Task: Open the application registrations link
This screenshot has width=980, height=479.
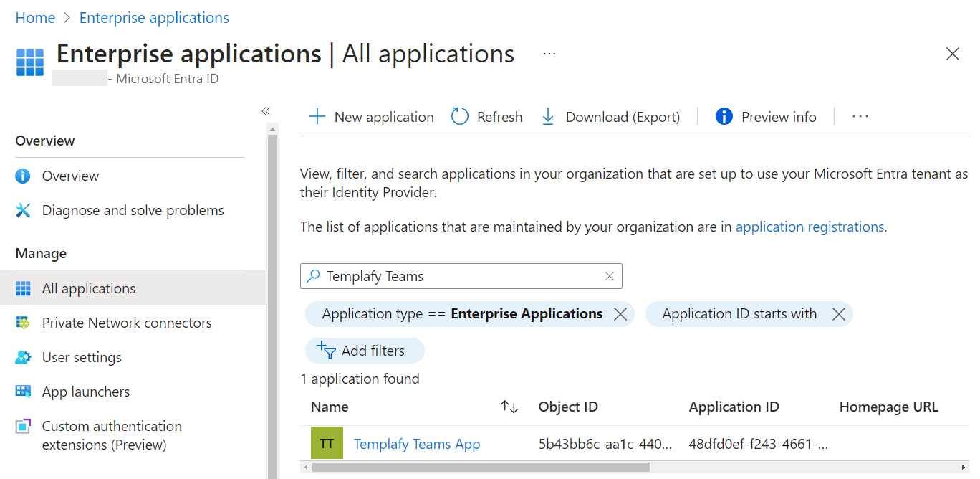Action: 810,226
